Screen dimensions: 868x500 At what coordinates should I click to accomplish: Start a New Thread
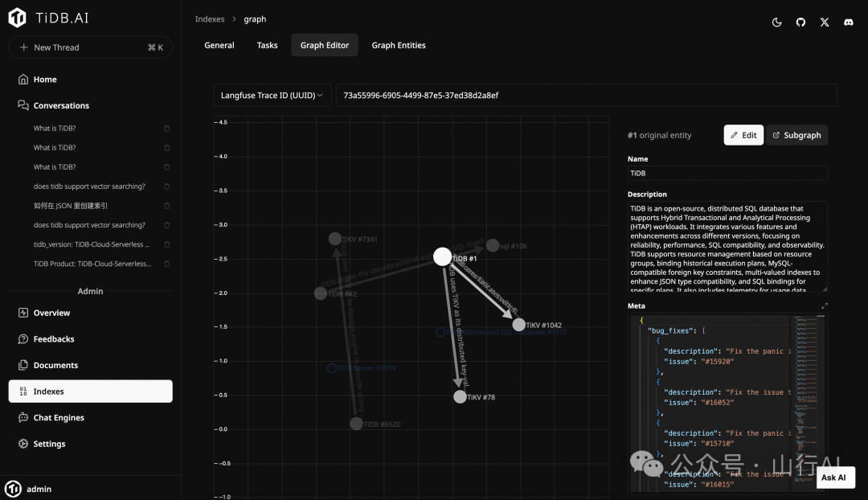[90, 47]
